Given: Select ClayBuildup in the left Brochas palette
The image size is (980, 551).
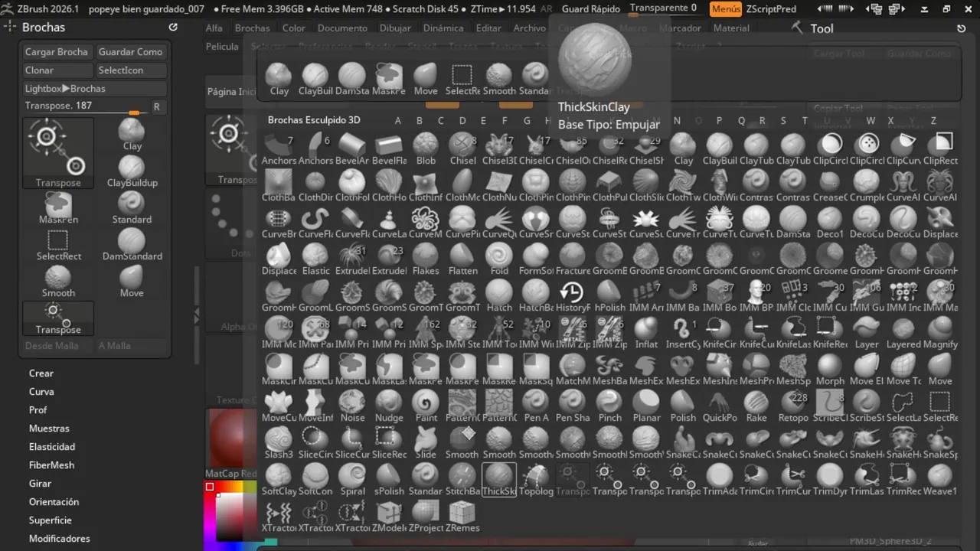Looking at the screenshot, I should click(132, 171).
